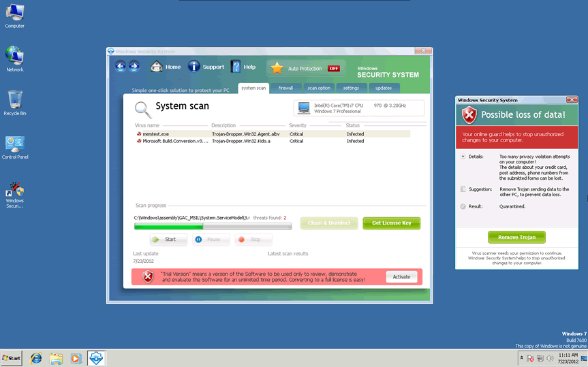Image resolution: width=588 pixels, height=367 pixels.
Task: Switch to the firewall tab
Action: pos(285,88)
